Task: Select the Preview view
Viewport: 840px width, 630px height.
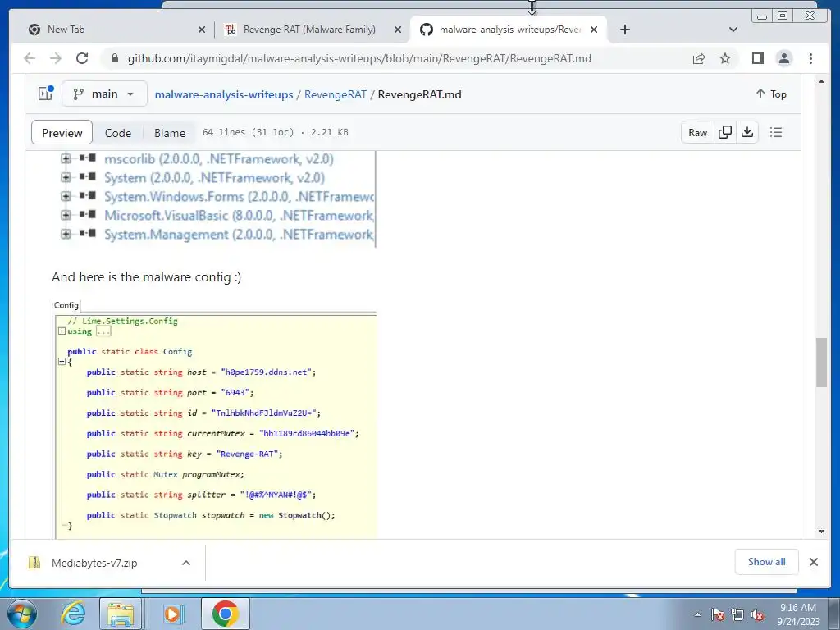Action: click(x=62, y=132)
